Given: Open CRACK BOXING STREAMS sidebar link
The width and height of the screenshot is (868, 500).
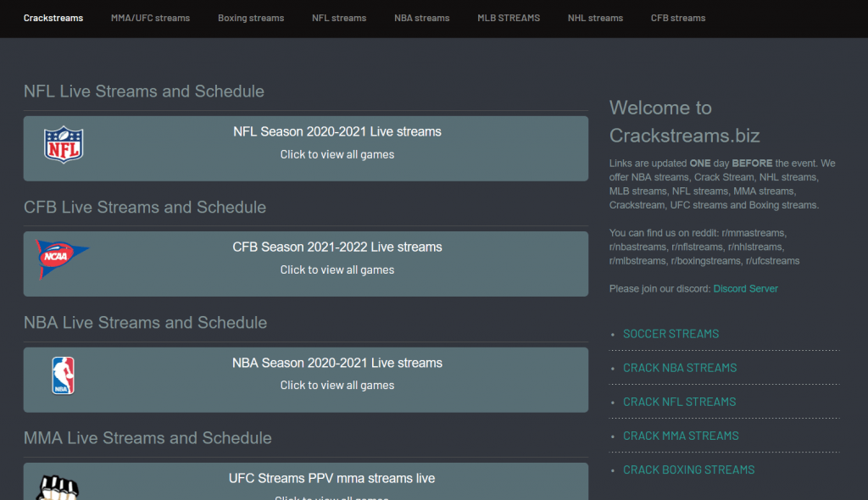Looking at the screenshot, I should pyautogui.click(x=688, y=469).
